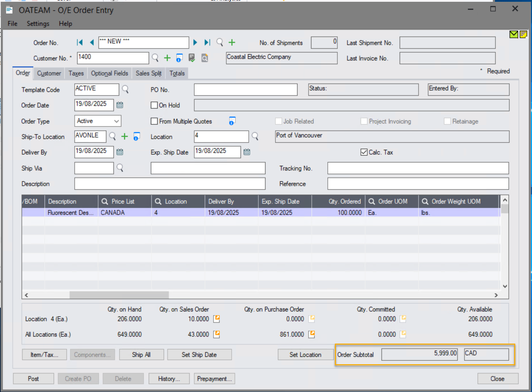Click the detail grid horizontal scrollbar
532x392 pixels.
click(119, 295)
